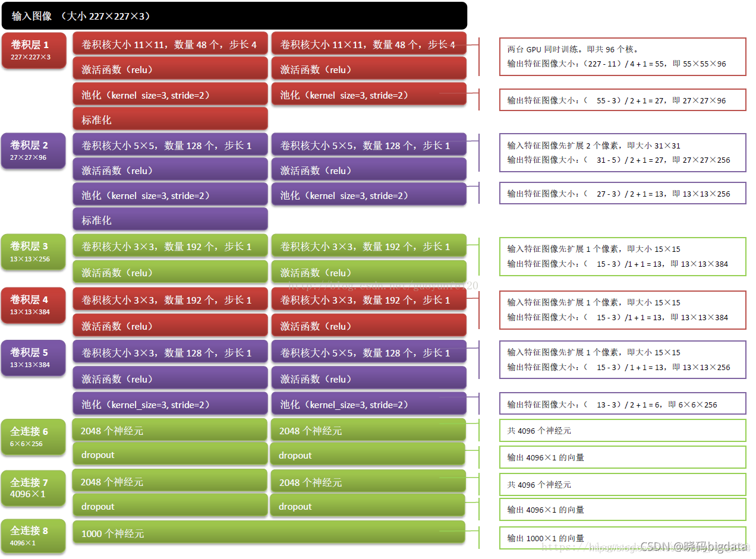Click the purple 标准化 block
Screen dimensions: 756x559
pyautogui.click(x=171, y=220)
